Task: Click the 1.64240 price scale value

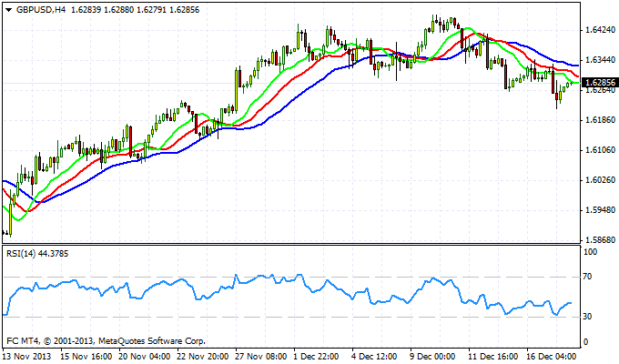Action: click(x=601, y=30)
